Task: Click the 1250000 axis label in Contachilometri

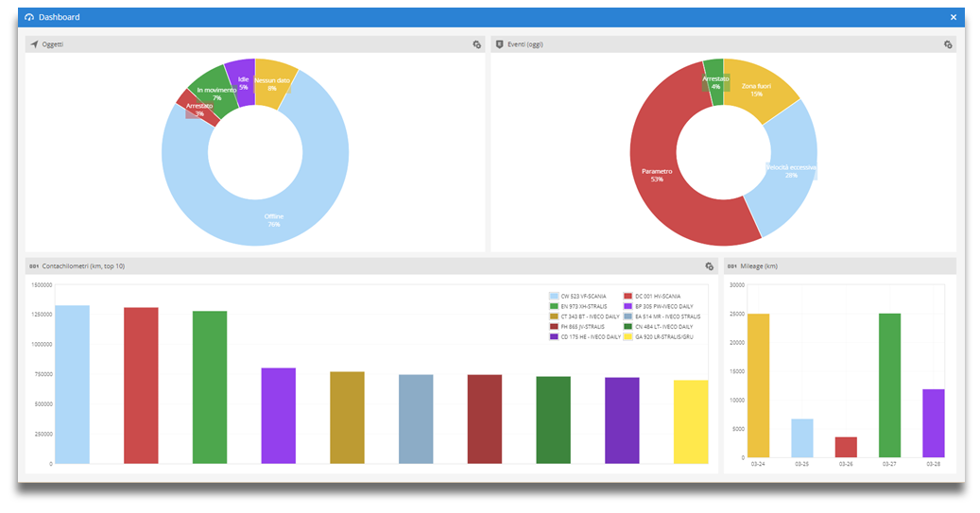Action: pos(42,315)
